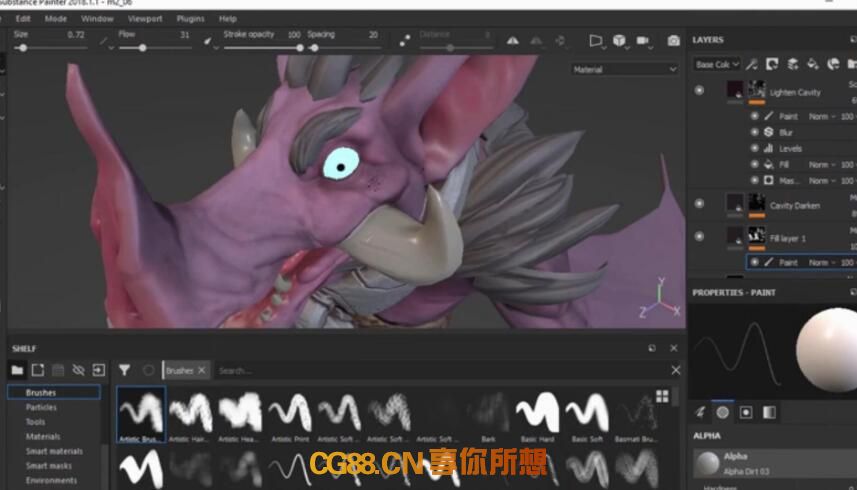The height and width of the screenshot is (490, 857).
Task: Open the shelf folder icon
Action: [17, 370]
